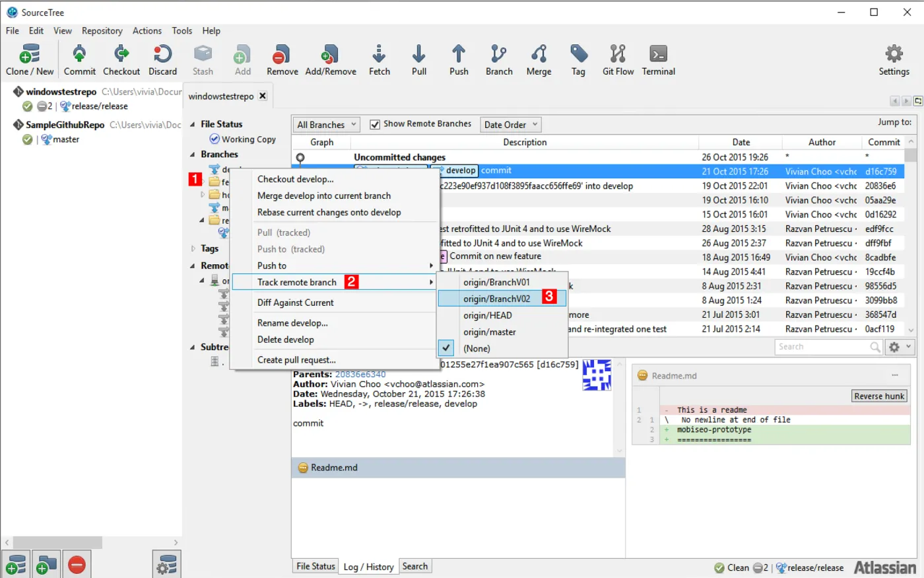Click the Merge toolbar icon
The height and width of the screenshot is (578, 924).
click(539, 60)
